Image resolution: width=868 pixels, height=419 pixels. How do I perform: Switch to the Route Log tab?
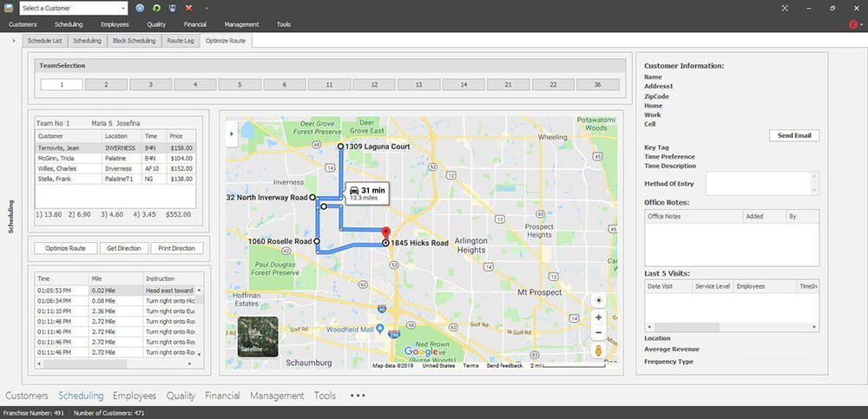click(x=181, y=41)
